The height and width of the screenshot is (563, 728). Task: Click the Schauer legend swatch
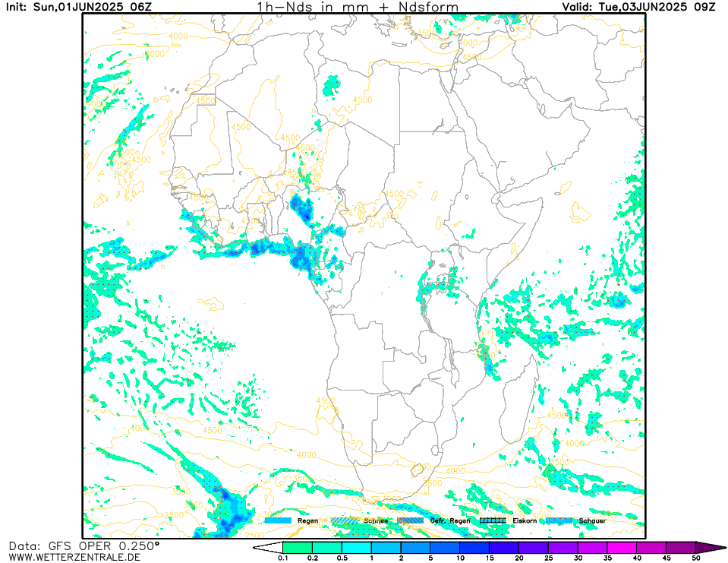559,520
